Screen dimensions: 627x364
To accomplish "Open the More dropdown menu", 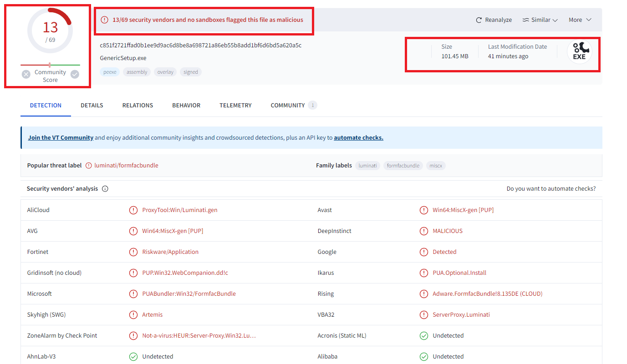I will (x=580, y=20).
